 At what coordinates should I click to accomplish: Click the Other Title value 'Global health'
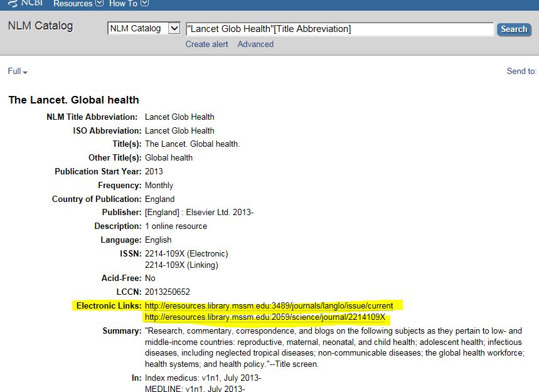pos(169,157)
